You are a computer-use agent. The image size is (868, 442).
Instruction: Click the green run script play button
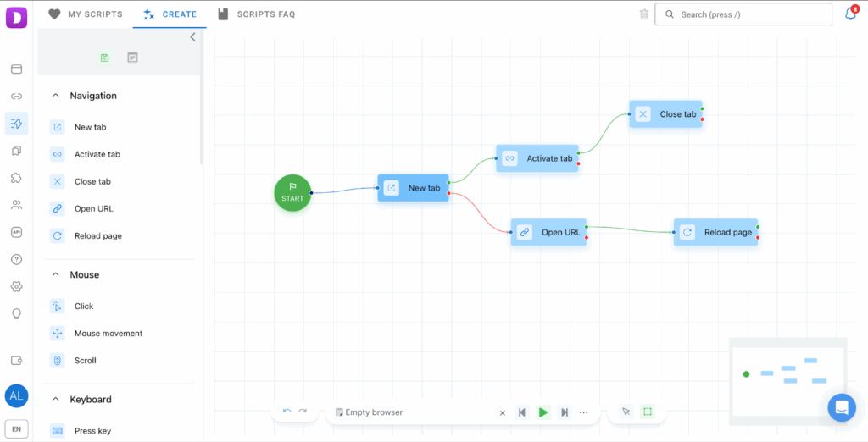pyautogui.click(x=543, y=412)
